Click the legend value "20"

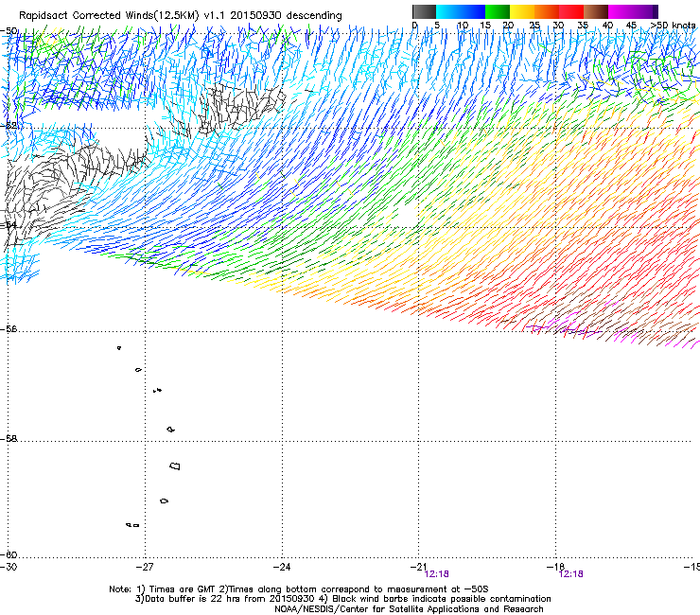(x=508, y=26)
